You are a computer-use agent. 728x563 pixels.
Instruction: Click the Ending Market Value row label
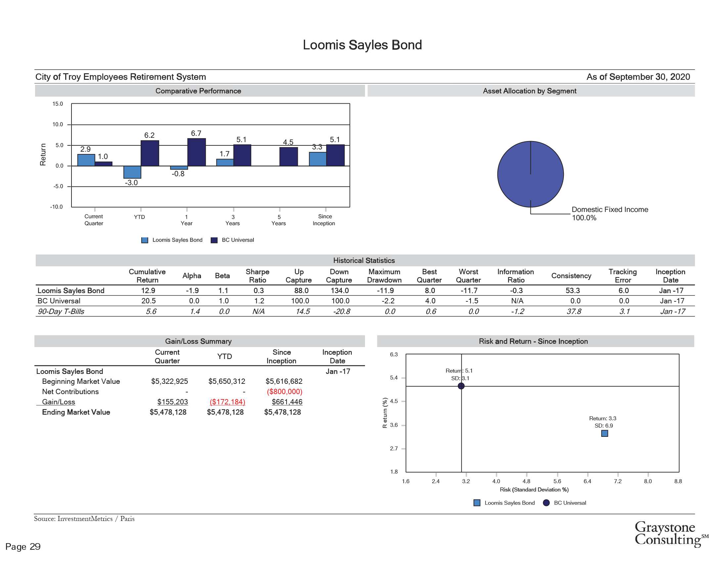76,412
